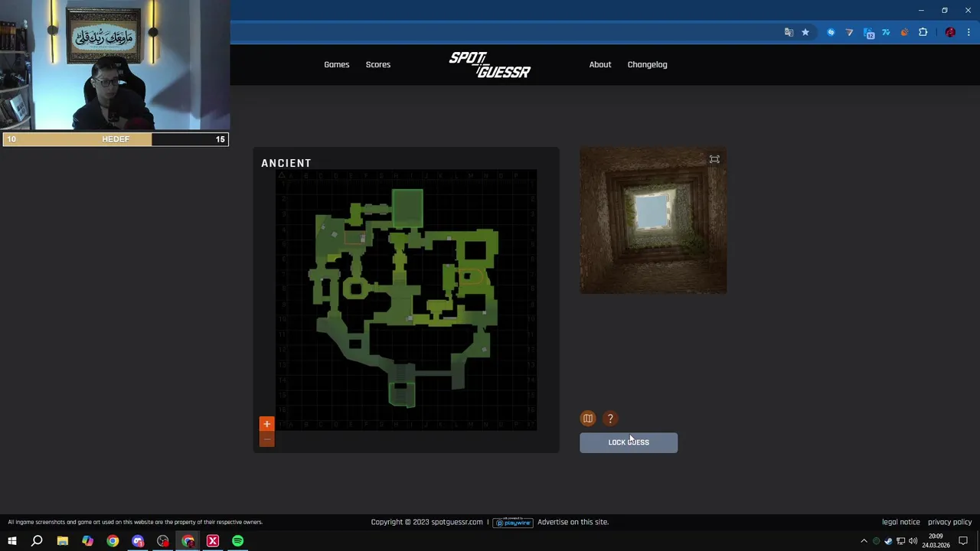Open the clock showing 20:09
The height and width of the screenshot is (551, 980).
(x=936, y=541)
